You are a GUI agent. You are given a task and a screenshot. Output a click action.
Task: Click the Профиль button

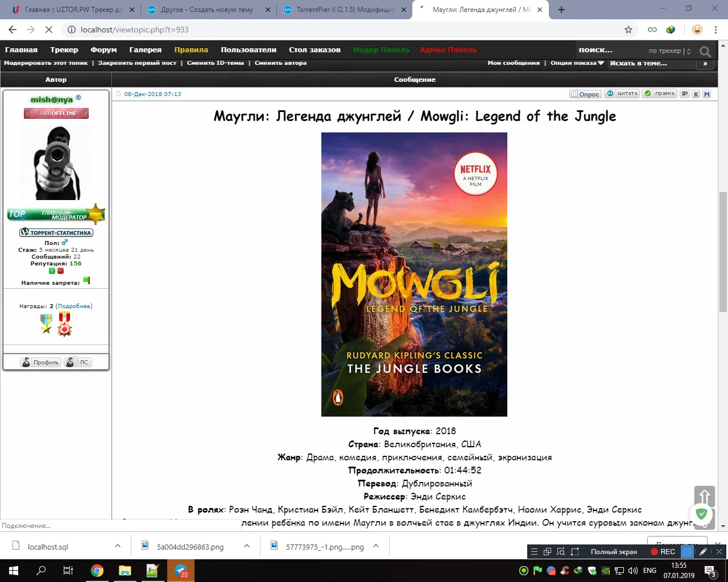[40, 362]
